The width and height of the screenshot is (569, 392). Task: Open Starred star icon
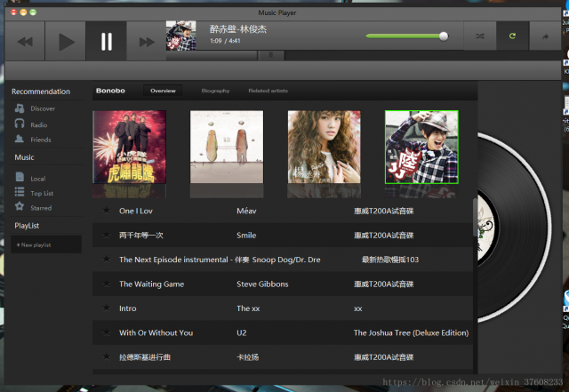20,206
